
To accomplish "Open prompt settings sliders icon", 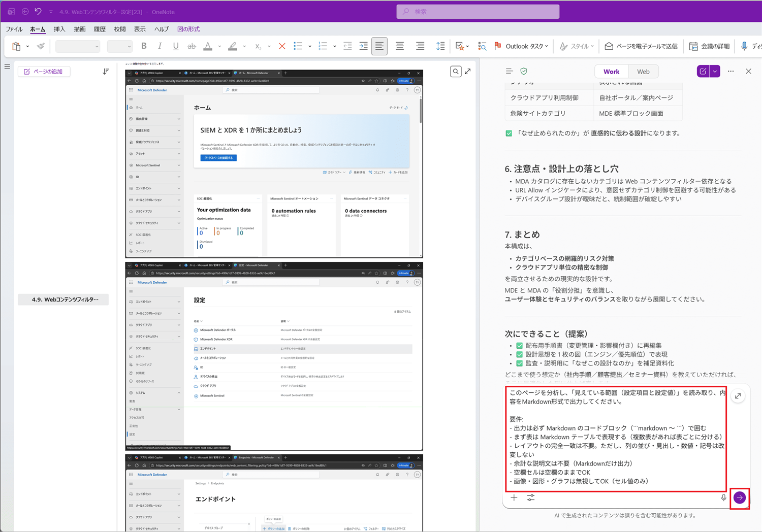I will click(531, 498).
